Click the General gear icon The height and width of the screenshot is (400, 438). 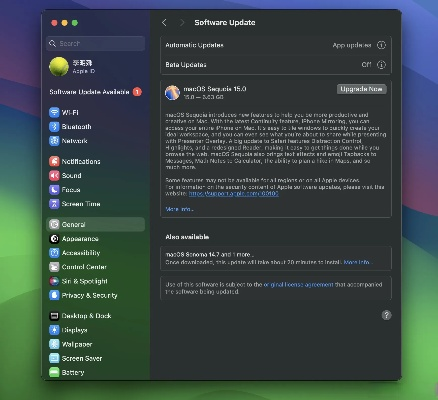tap(54, 224)
